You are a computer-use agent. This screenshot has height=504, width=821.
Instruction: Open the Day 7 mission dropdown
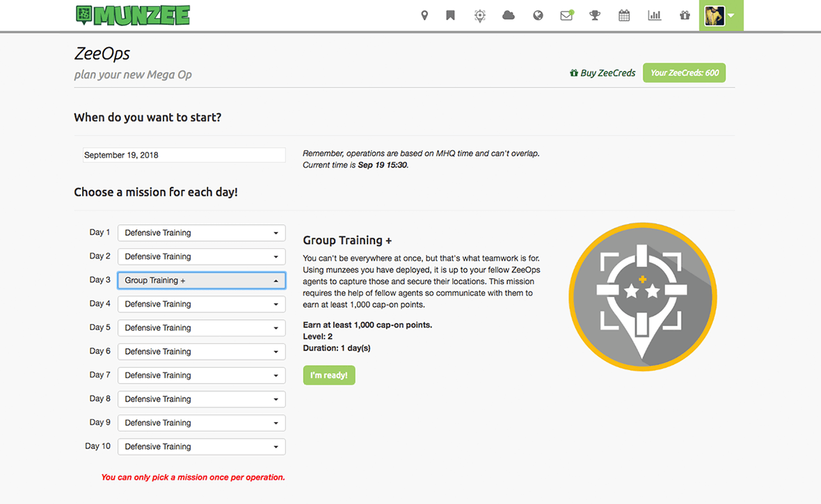click(202, 375)
